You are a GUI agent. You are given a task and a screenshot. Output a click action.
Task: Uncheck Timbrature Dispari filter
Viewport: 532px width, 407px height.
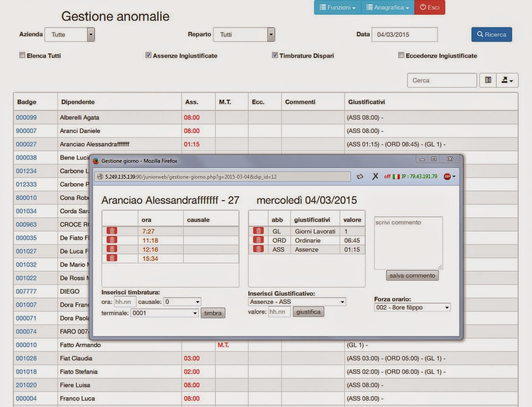pyautogui.click(x=275, y=55)
